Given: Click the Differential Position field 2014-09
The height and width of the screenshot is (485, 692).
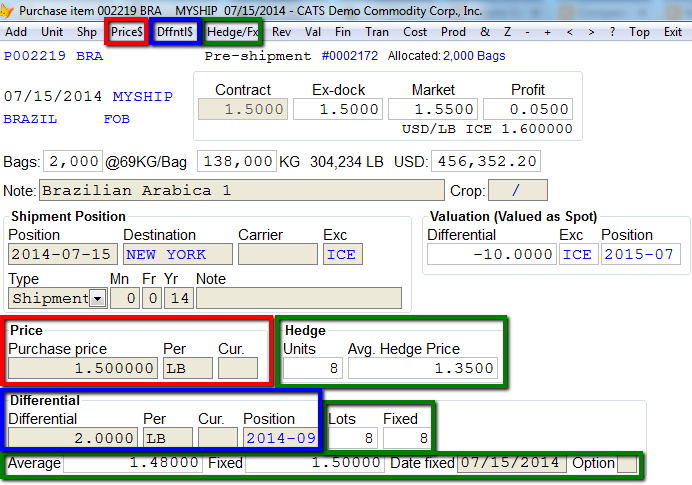Looking at the screenshot, I should (x=281, y=438).
